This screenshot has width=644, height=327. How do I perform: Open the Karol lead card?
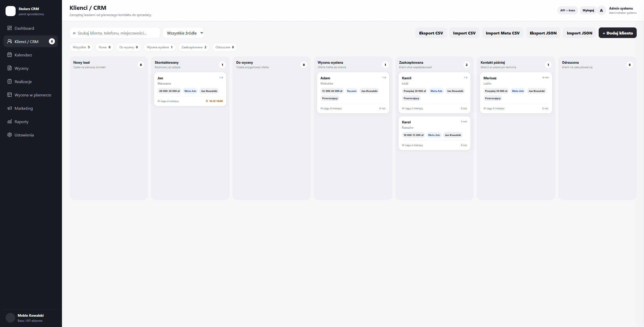point(434,133)
